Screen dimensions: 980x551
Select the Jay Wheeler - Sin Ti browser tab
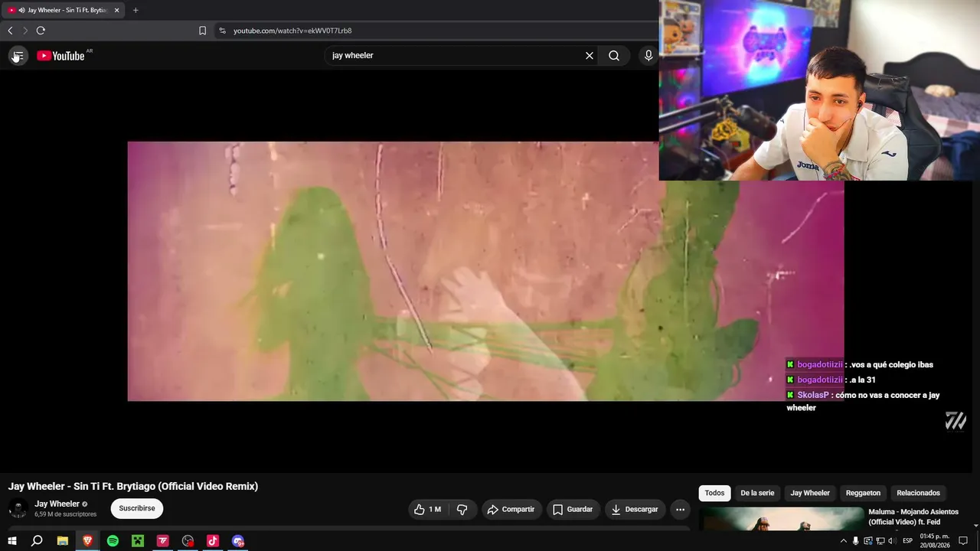pyautogui.click(x=63, y=10)
